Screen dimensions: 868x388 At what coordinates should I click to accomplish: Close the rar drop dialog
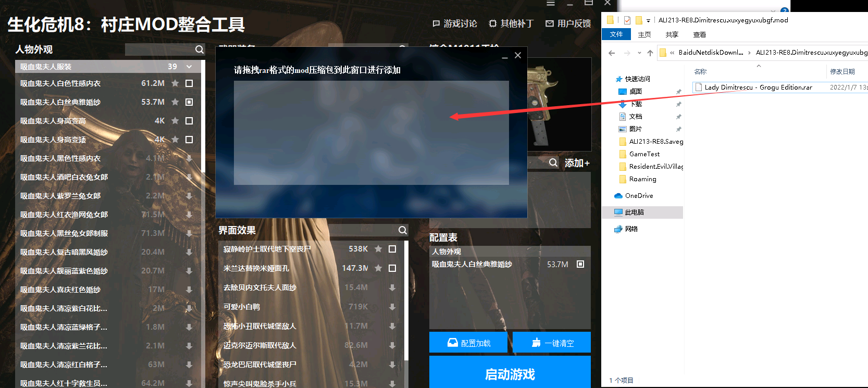pos(517,55)
